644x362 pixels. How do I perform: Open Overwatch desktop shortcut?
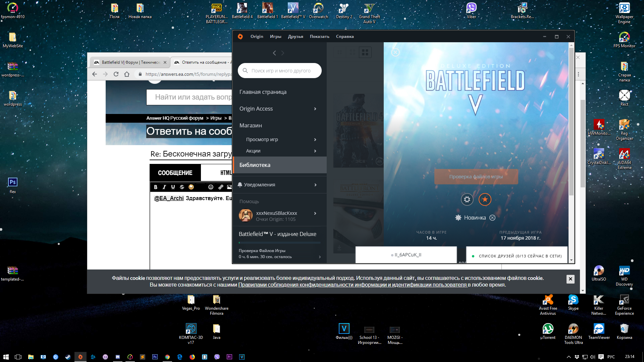coord(318,11)
